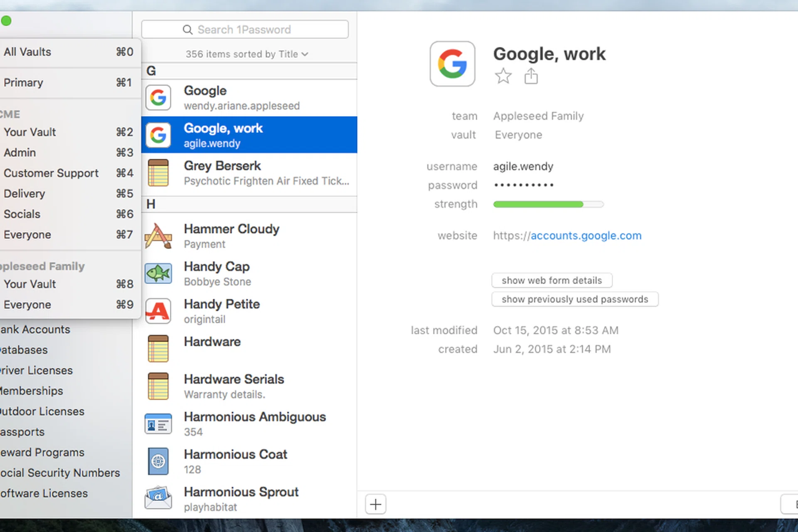Click the search magnifier in the search field
Screen dimensions: 798x532
tap(187, 30)
